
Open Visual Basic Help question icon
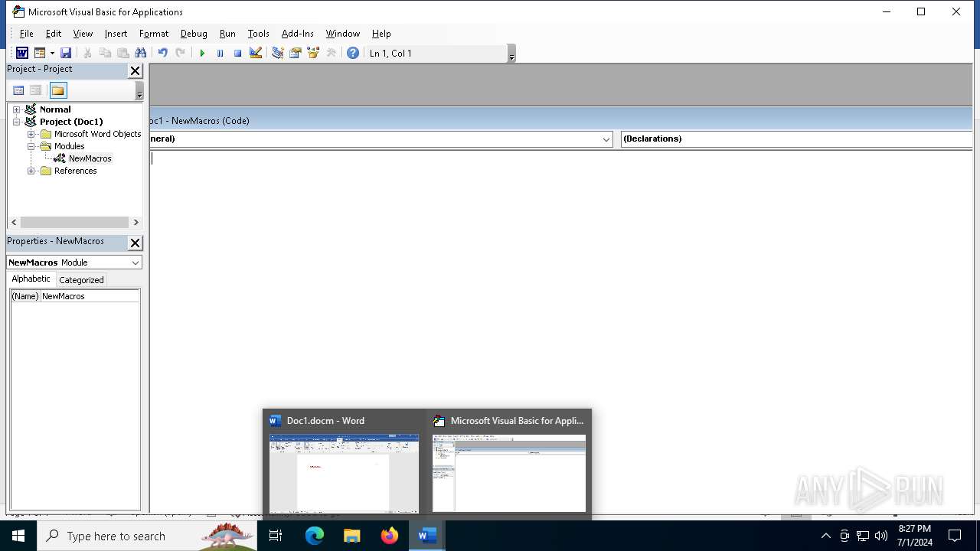[352, 53]
